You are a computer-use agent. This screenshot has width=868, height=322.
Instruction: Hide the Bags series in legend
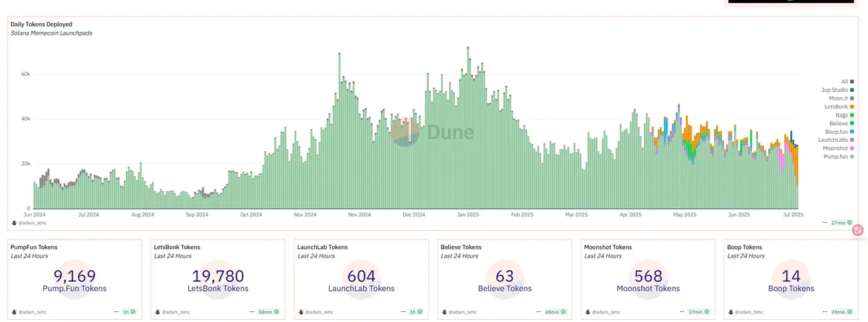coord(845,114)
